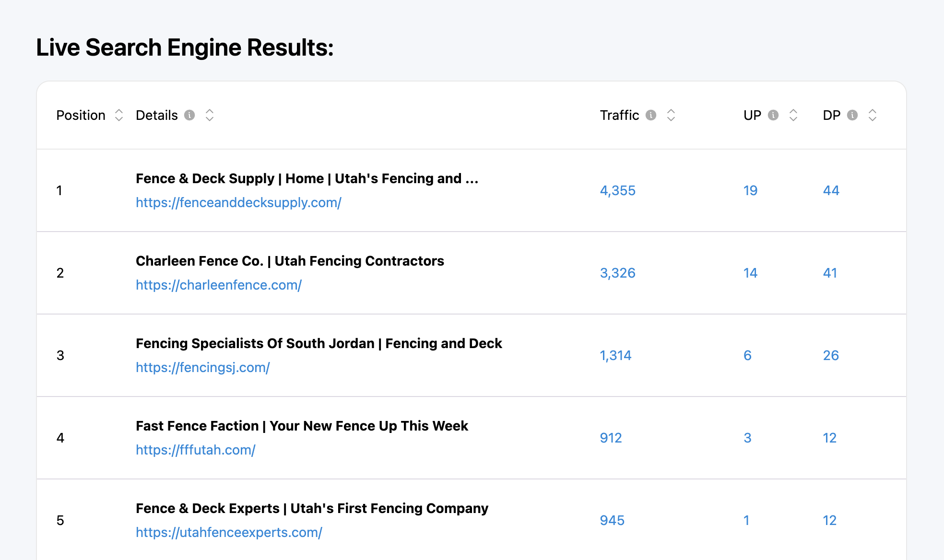Viewport: 944px width, 560px height.
Task: Click traffic value 4,355
Action: click(x=617, y=190)
